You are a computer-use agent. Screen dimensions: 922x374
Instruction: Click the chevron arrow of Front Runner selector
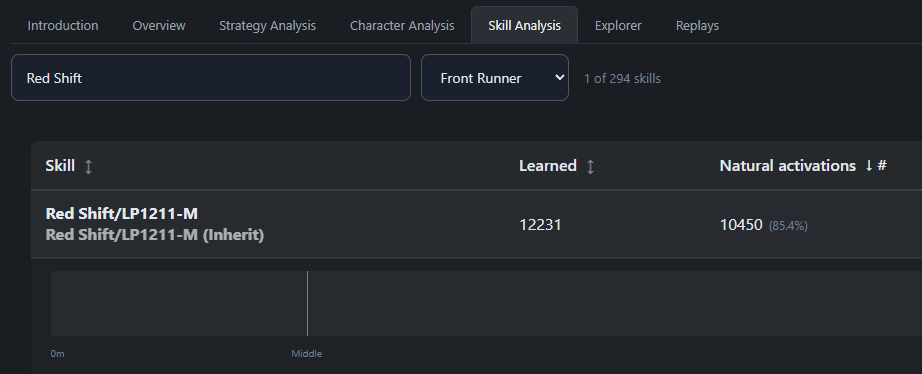pos(559,78)
